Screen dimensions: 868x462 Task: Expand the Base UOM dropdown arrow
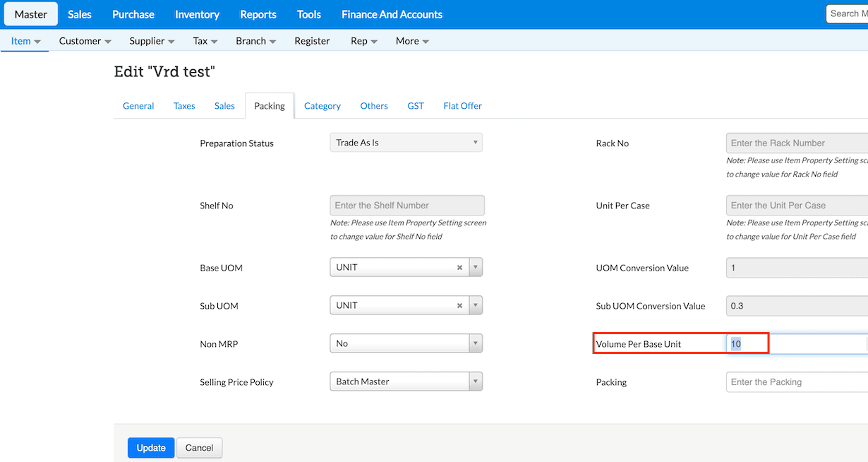476,268
